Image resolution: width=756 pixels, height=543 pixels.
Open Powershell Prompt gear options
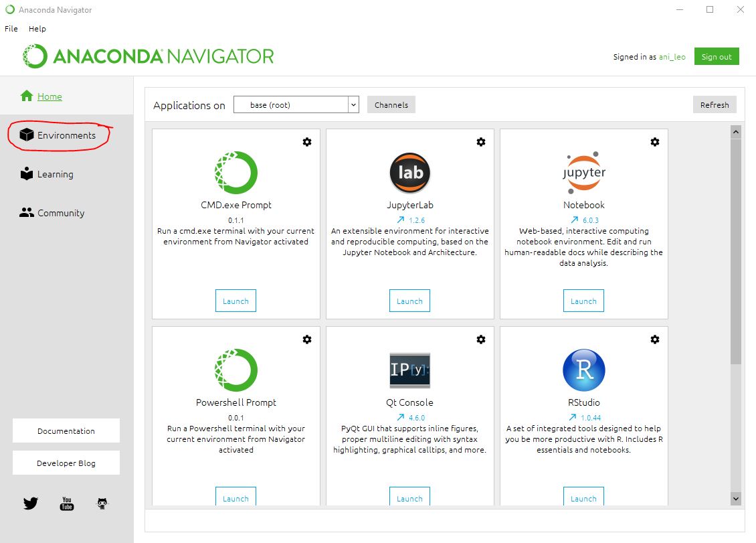pos(306,339)
